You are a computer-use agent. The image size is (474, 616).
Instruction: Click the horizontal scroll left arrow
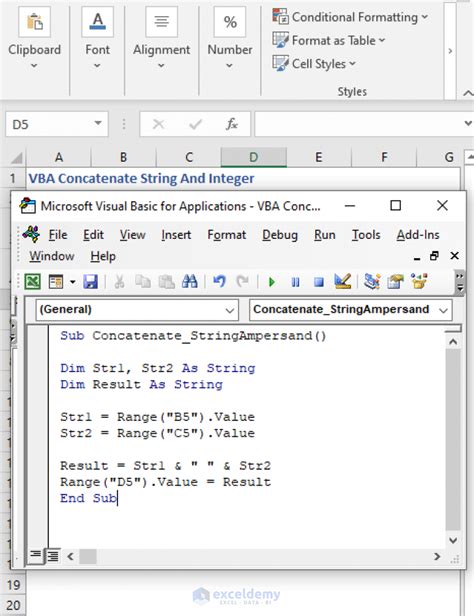71,556
